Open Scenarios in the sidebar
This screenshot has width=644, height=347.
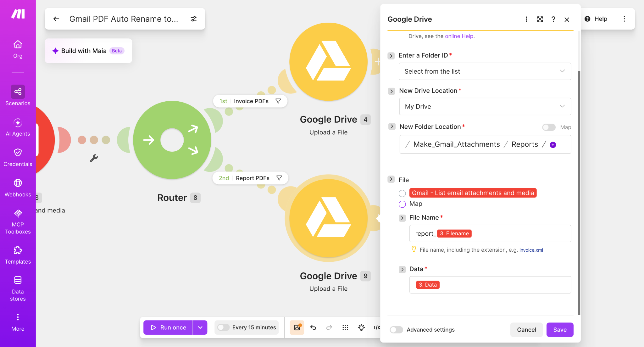click(18, 96)
